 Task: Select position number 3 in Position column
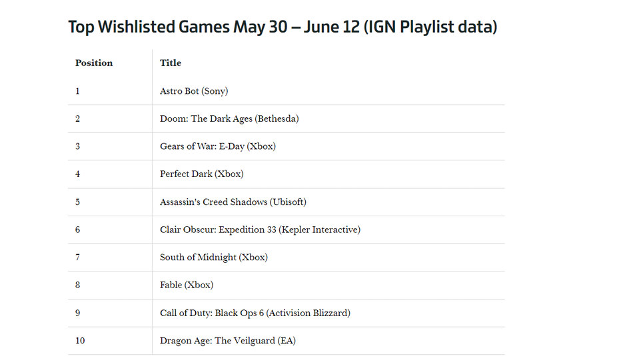point(78,146)
